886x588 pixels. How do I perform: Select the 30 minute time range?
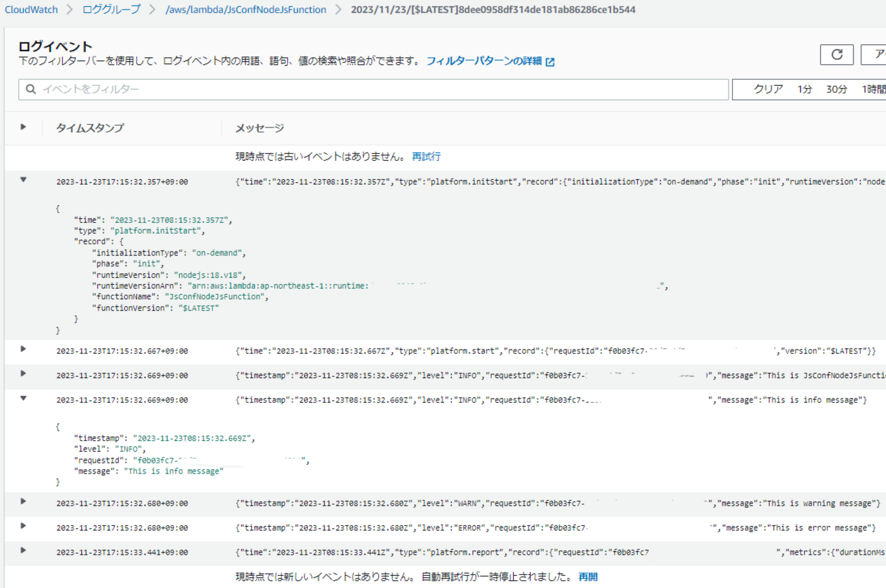pyautogui.click(x=836, y=89)
